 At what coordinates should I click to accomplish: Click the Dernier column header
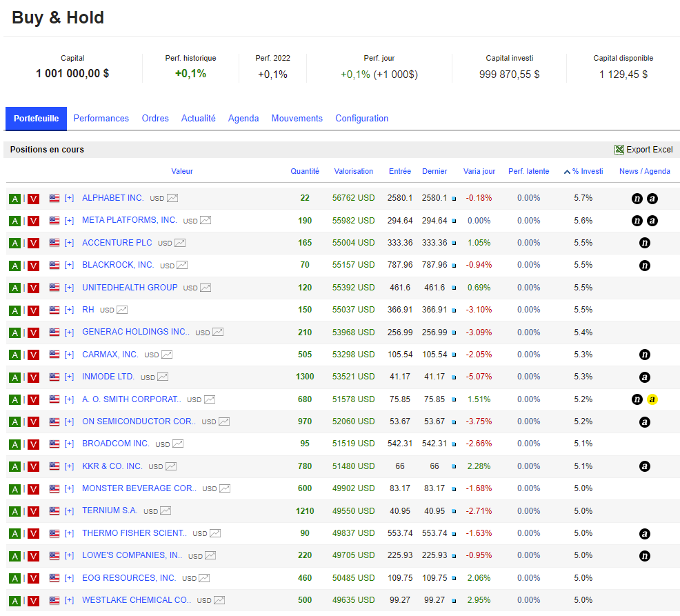click(x=434, y=171)
